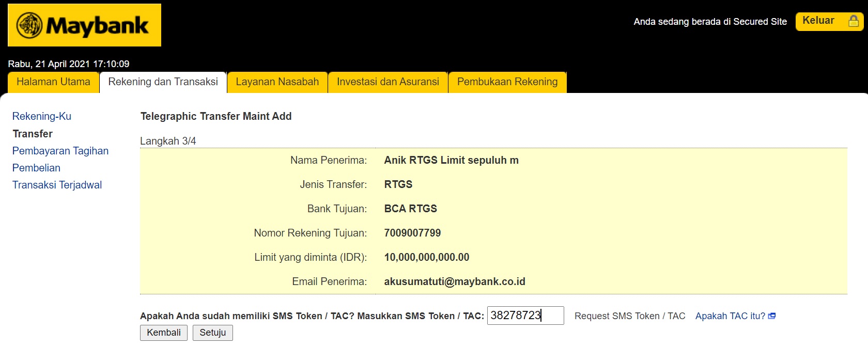Image resolution: width=868 pixels, height=346 pixels.
Task: Focus the SMS Token / TAC input field
Action: (x=525, y=316)
